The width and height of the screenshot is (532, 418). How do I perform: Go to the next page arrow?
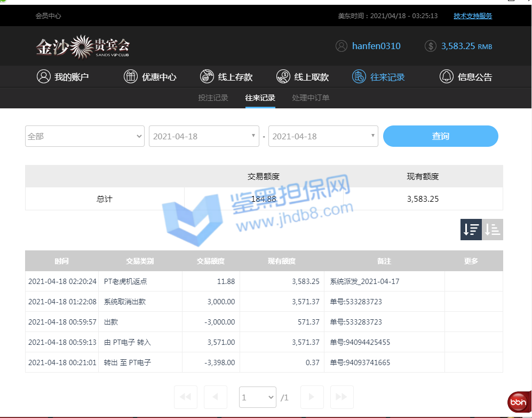point(312,397)
